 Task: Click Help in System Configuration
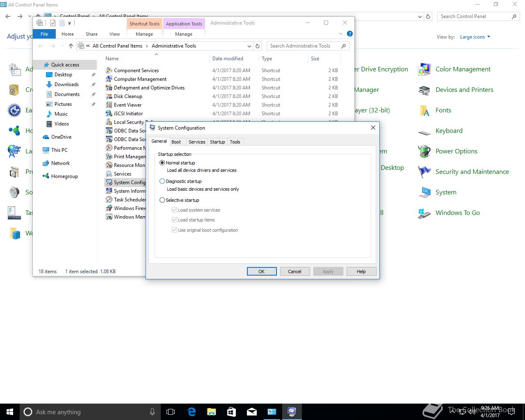click(x=361, y=272)
